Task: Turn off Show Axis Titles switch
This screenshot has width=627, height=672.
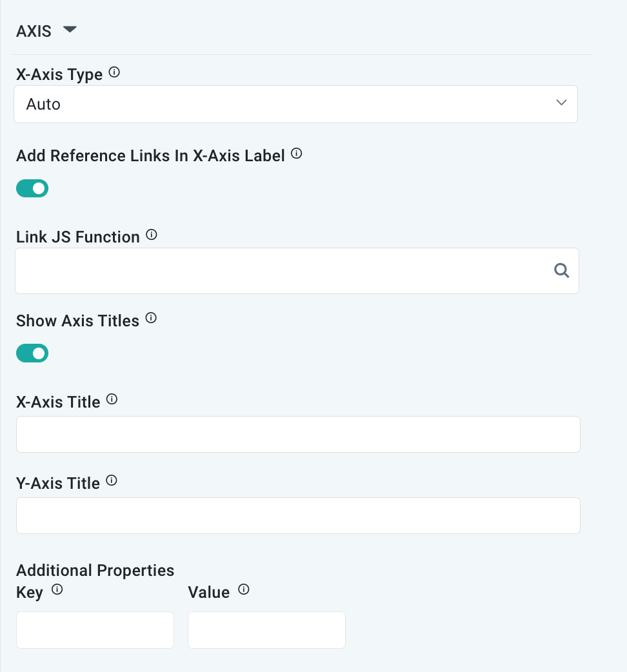Action: click(32, 353)
